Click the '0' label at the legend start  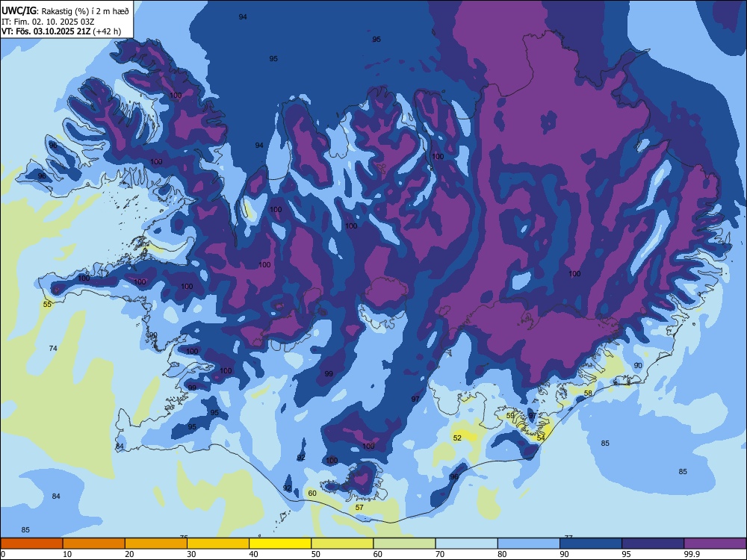[x=3, y=554]
